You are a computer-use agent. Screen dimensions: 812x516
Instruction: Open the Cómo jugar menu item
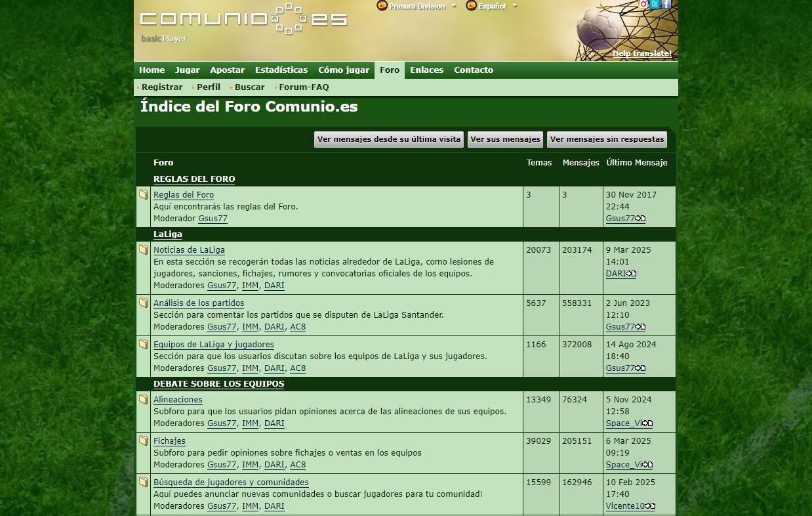tap(344, 70)
